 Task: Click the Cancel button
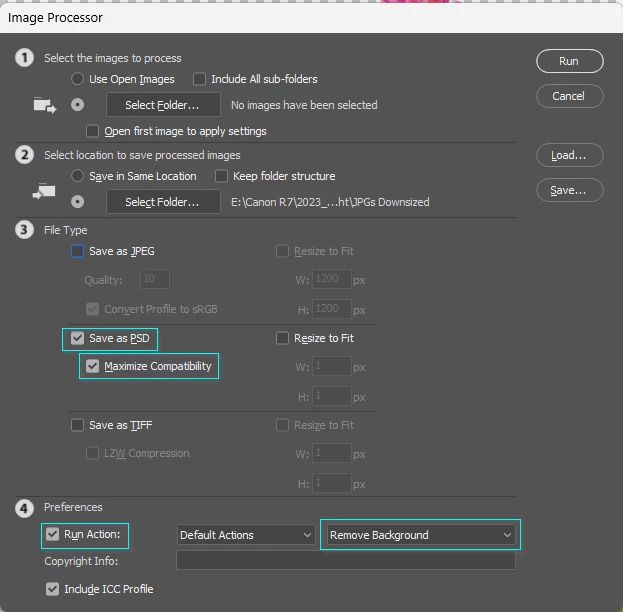[569, 96]
